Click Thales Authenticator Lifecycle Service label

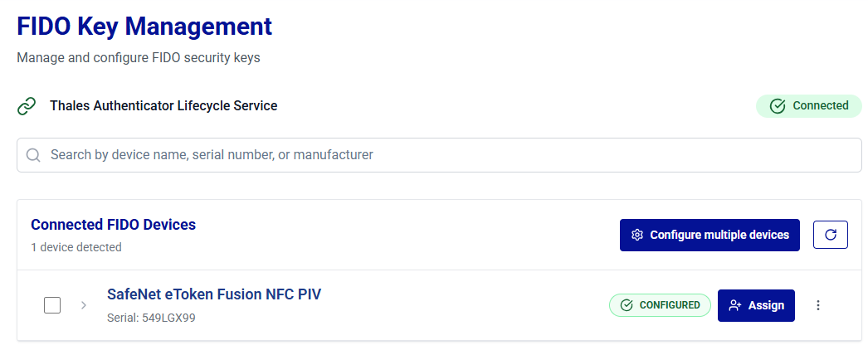[163, 106]
